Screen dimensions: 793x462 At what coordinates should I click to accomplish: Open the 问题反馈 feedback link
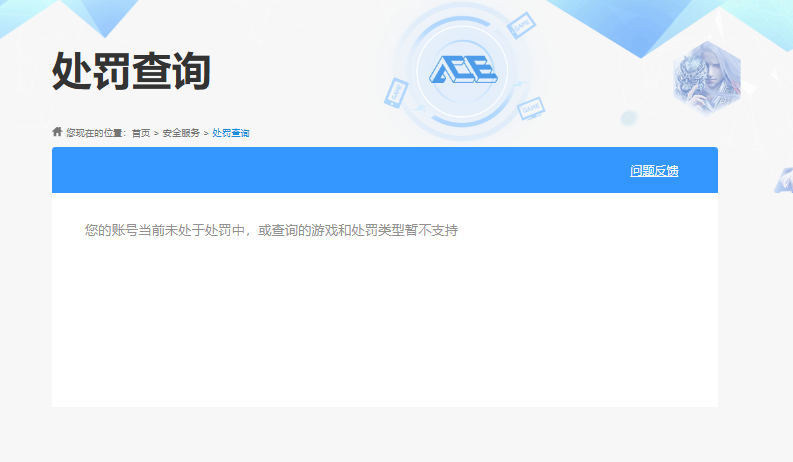tap(654, 171)
